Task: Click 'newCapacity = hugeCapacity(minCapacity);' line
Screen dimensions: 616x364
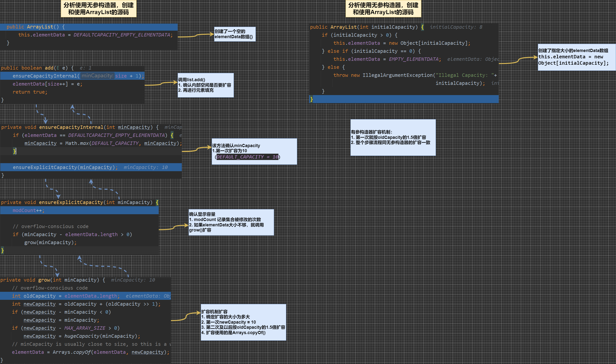Action: (x=82, y=336)
